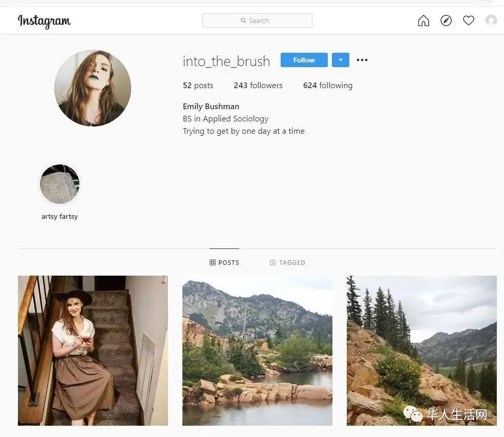
Task: Select the POSTS tab
Action: [x=224, y=262]
